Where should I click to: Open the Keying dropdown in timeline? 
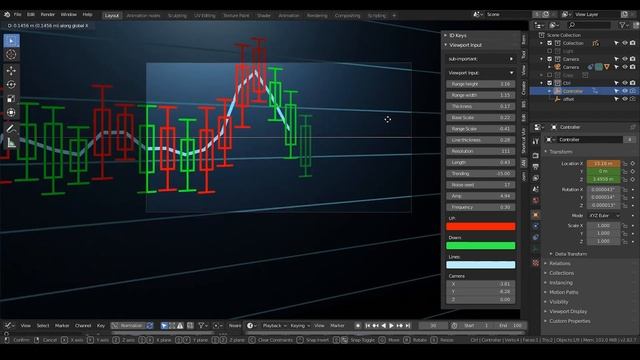click(300, 326)
